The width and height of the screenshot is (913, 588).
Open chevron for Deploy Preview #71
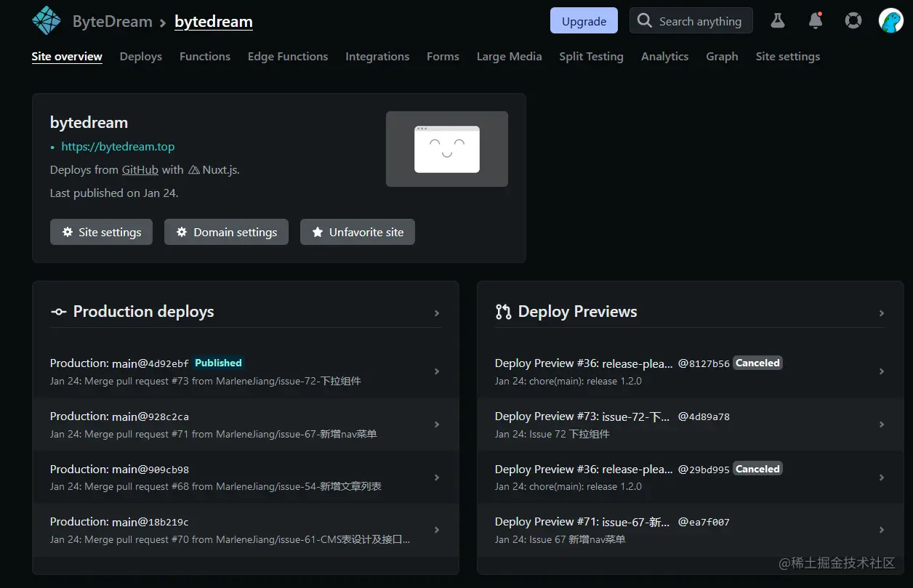pos(882,530)
